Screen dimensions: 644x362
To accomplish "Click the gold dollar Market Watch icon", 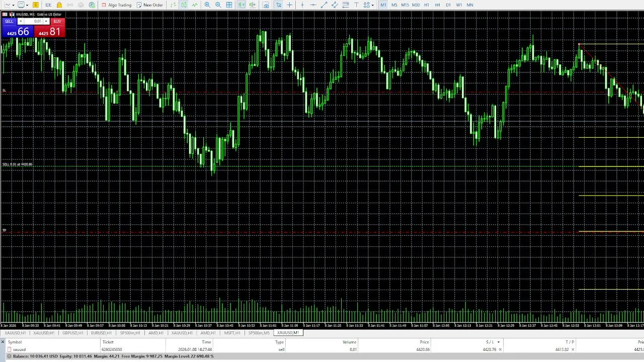I will pos(36,5).
